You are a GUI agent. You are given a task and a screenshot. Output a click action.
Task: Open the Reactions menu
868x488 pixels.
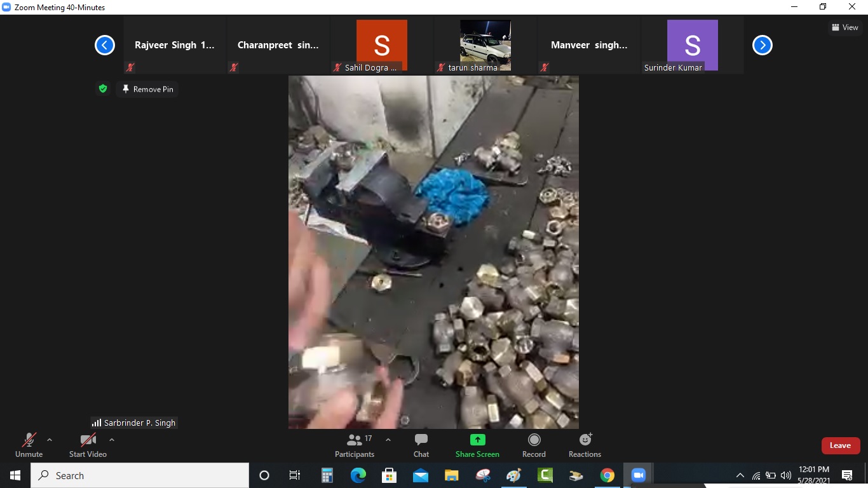coord(585,445)
